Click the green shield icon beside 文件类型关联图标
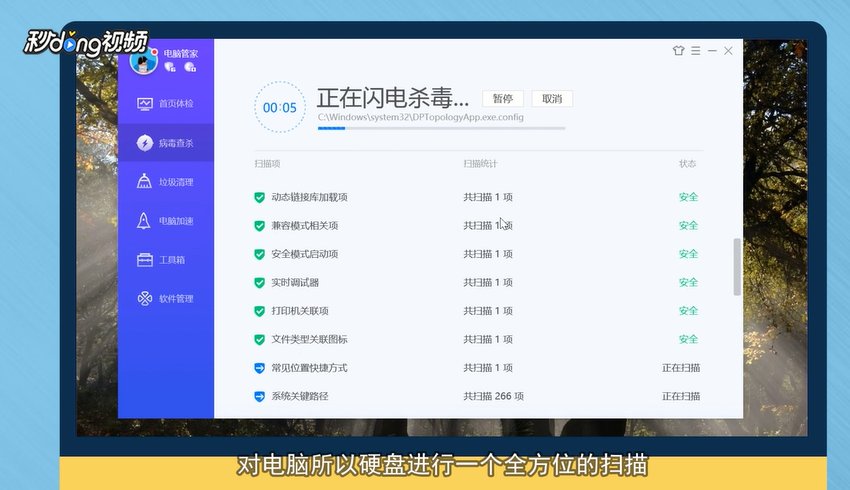 click(260, 339)
